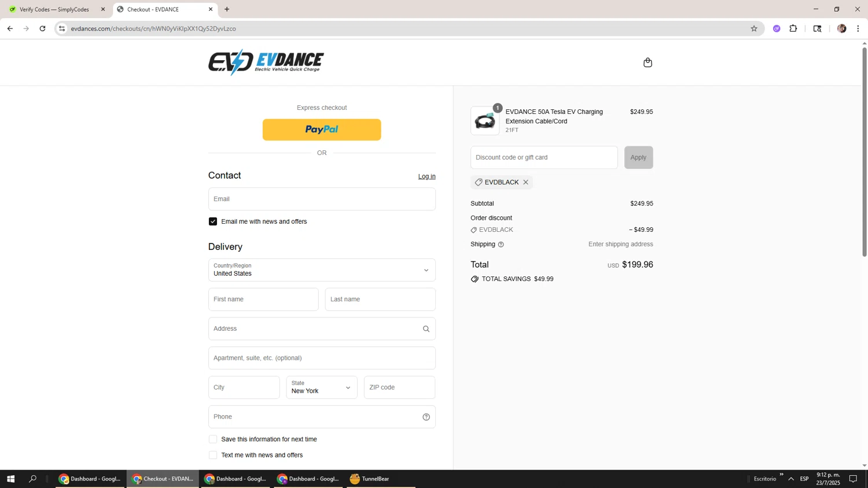
Task: Open Chrome three-dot menu
Action: tap(858, 28)
